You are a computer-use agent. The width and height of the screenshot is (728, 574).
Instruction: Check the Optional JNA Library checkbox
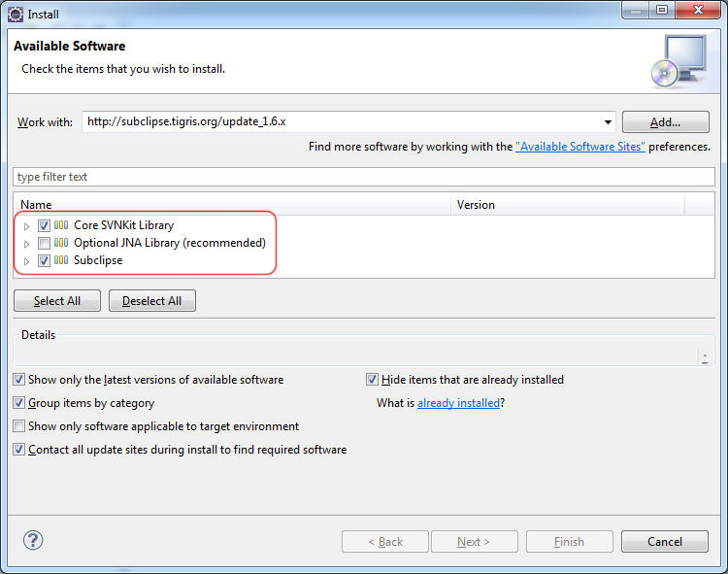click(x=44, y=243)
